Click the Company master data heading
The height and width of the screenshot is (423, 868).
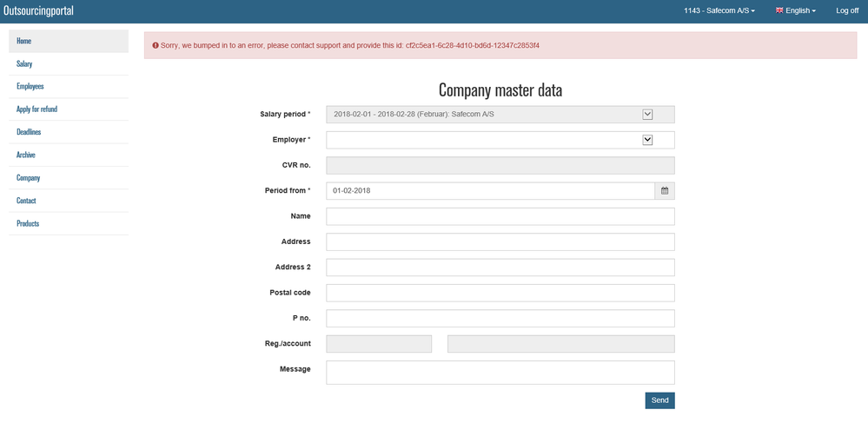(x=500, y=90)
